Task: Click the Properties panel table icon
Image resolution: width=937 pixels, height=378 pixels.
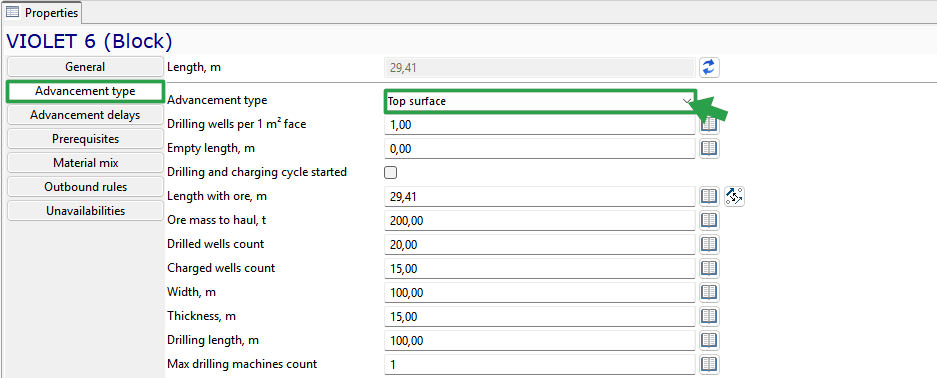Action: [13, 12]
